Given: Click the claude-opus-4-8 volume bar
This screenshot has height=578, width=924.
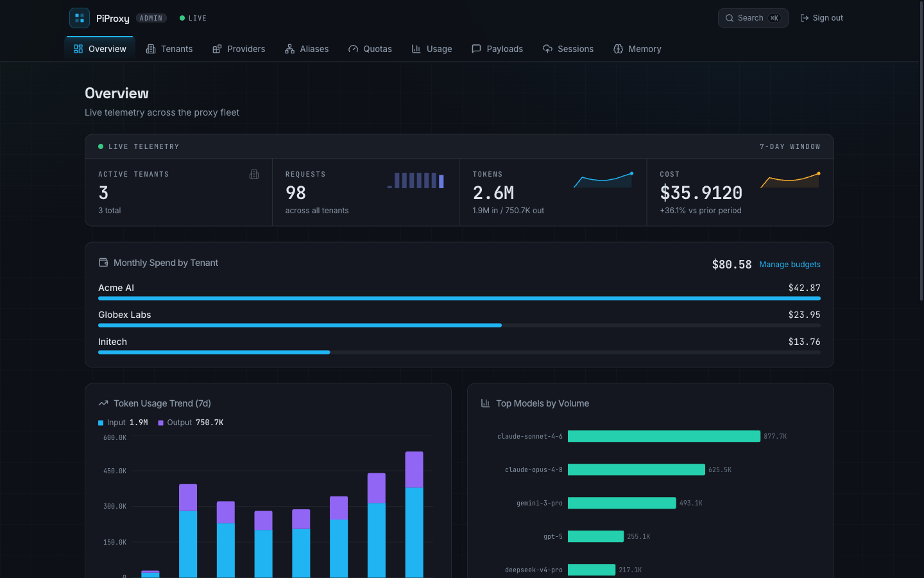Looking at the screenshot, I should (x=637, y=469).
